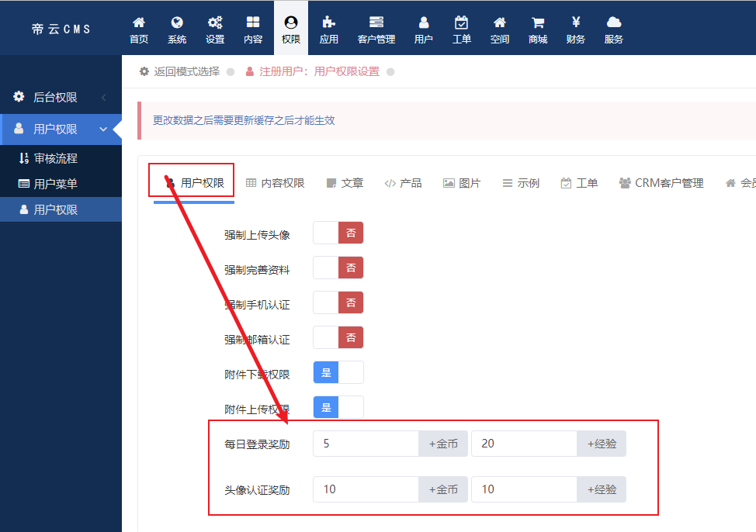
Task: Toggle the 强制手机认证 switch
Action: pos(338,302)
